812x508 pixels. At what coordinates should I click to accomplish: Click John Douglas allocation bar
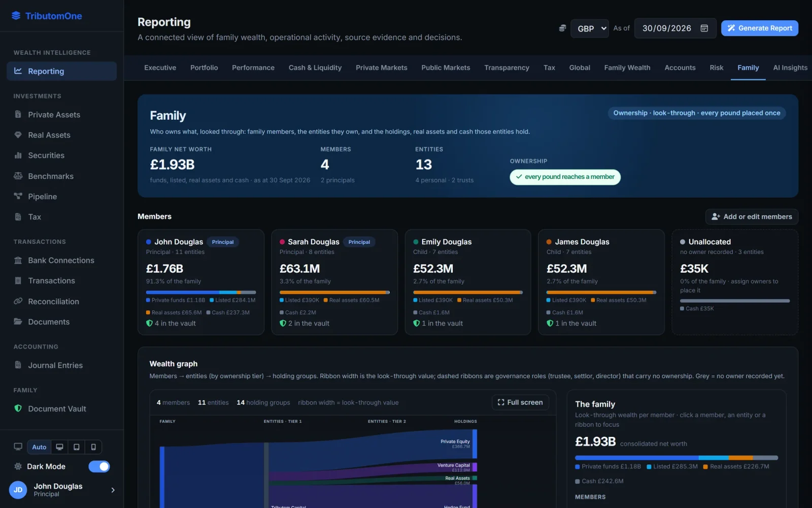tap(201, 293)
